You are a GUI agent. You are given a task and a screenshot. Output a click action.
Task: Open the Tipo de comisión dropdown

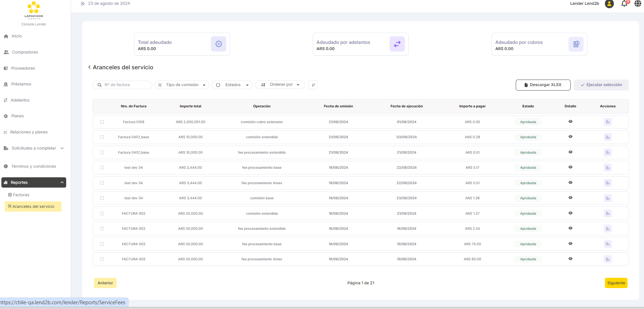182,85
